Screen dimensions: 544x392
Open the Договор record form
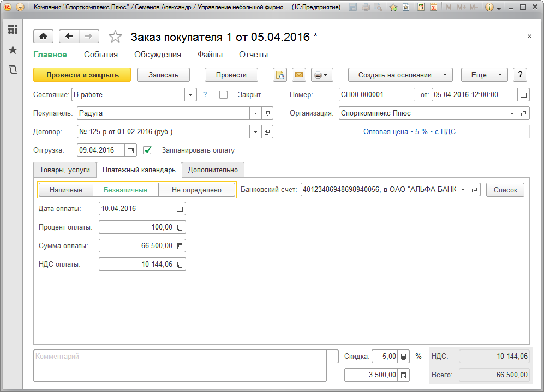coord(267,132)
